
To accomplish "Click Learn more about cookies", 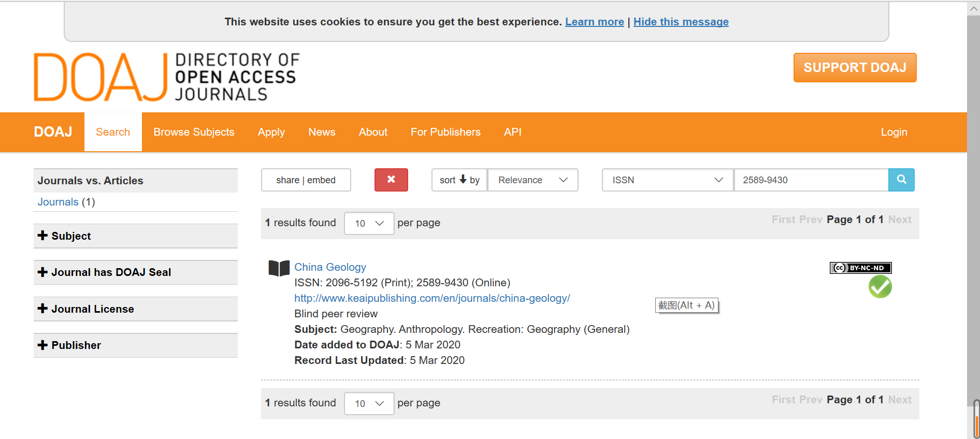I will coord(595,22).
